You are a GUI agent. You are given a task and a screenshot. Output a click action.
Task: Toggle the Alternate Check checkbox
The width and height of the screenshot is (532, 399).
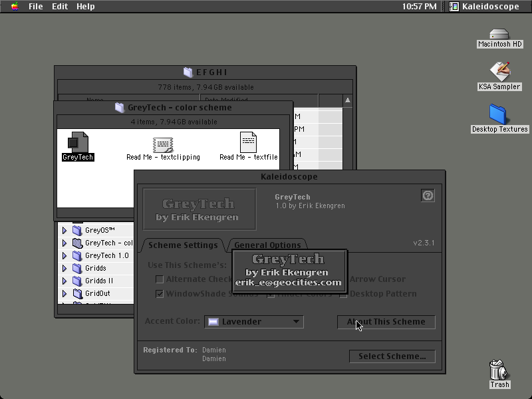(x=160, y=279)
